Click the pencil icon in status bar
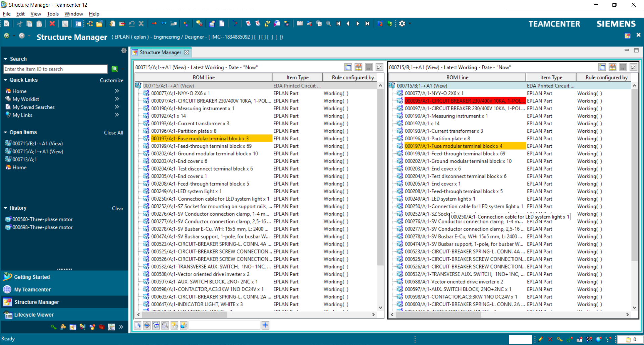This screenshot has width=644, height=345. (x=540, y=339)
